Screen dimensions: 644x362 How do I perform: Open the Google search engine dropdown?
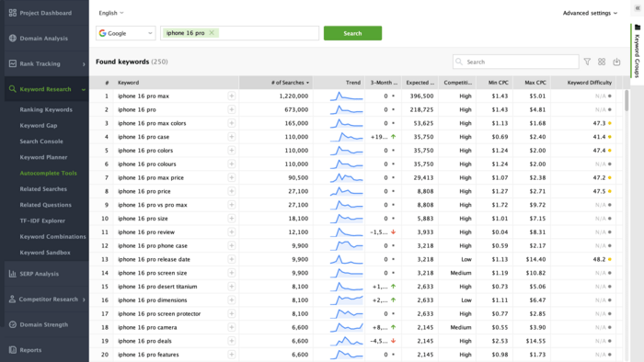pyautogui.click(x=126, y=33)
